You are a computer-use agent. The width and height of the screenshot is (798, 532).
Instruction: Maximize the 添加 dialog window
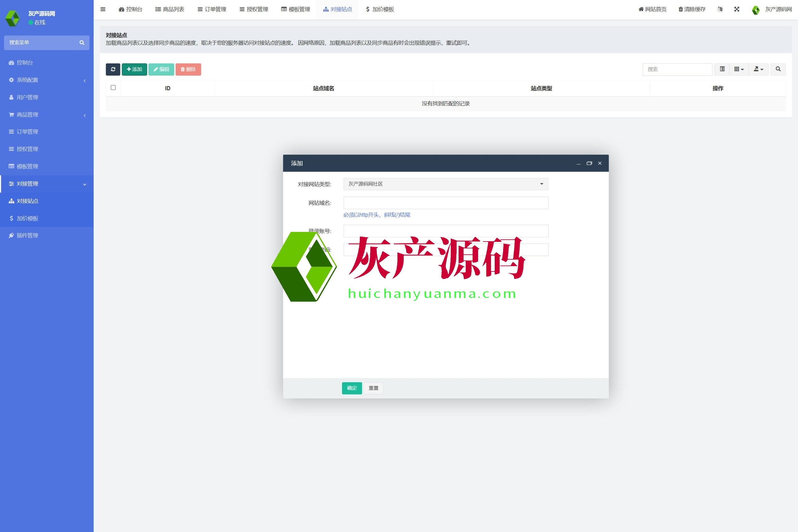click(589, 163)
